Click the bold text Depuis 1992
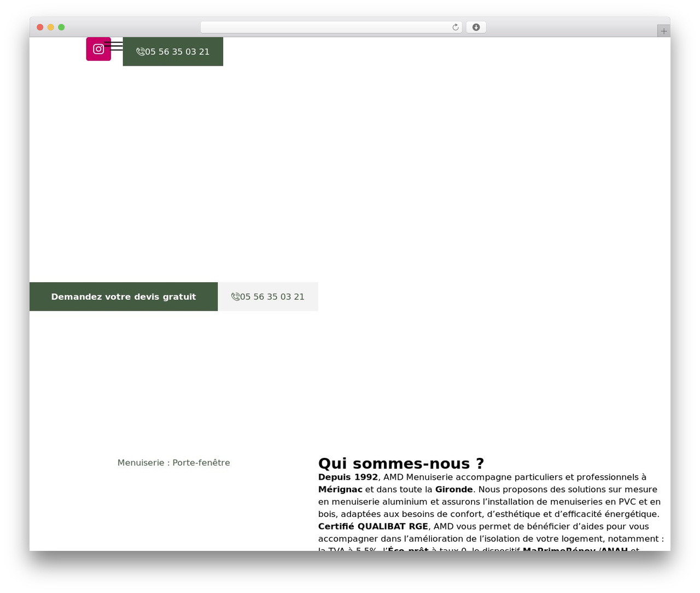Image resolution: width=700 pixels, height=593 pixels. coord(348,477)
